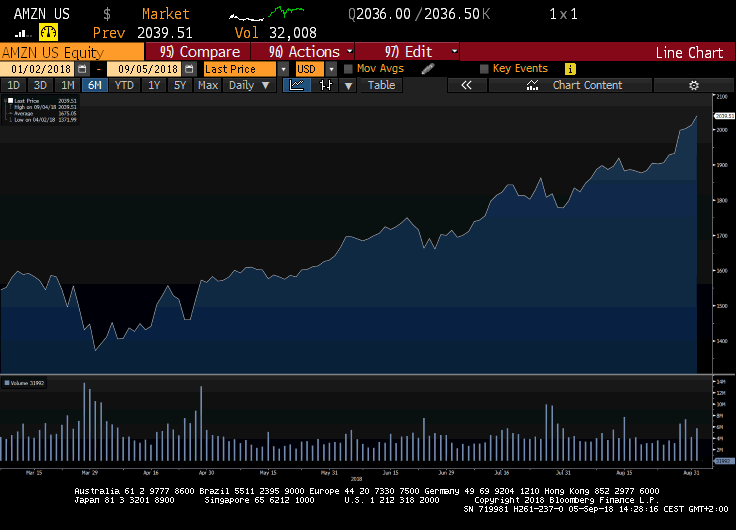Select the 1Y range tab

[154, 85]
